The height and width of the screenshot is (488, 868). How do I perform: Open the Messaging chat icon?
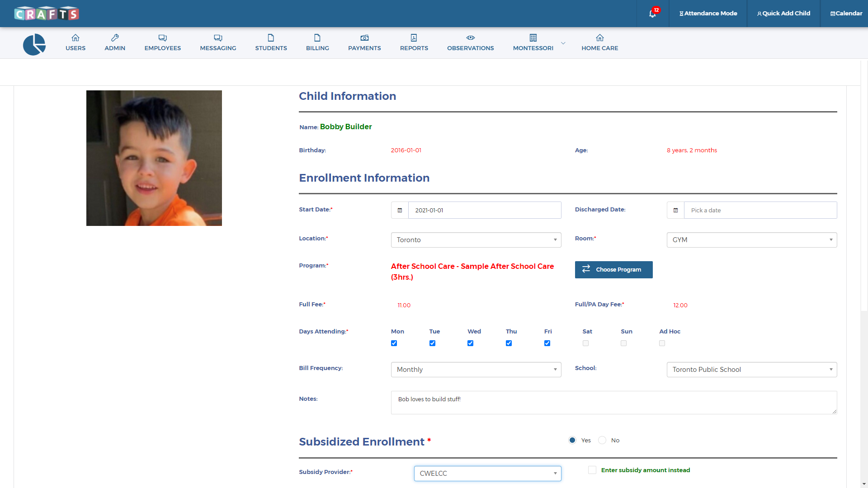tap(218, 38)
